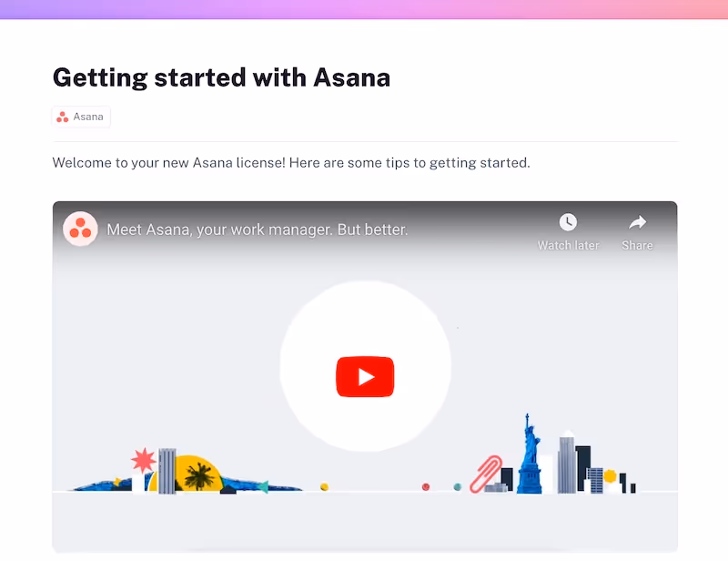Click the teal dot beside the paperclip

click(458, 486)
